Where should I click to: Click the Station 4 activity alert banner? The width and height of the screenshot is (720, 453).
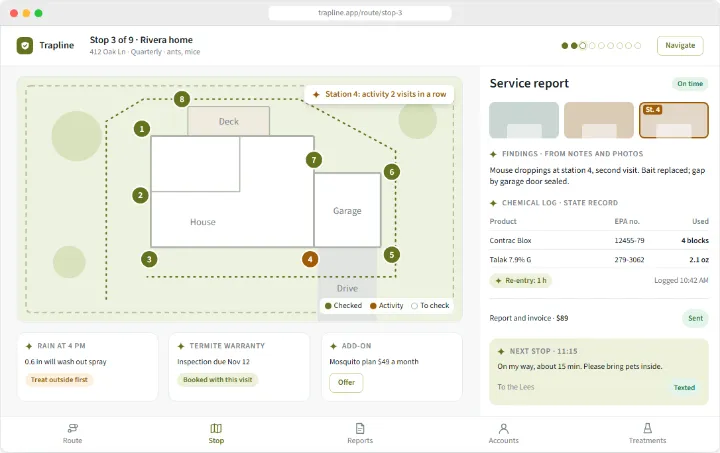(x=379, y=95)
